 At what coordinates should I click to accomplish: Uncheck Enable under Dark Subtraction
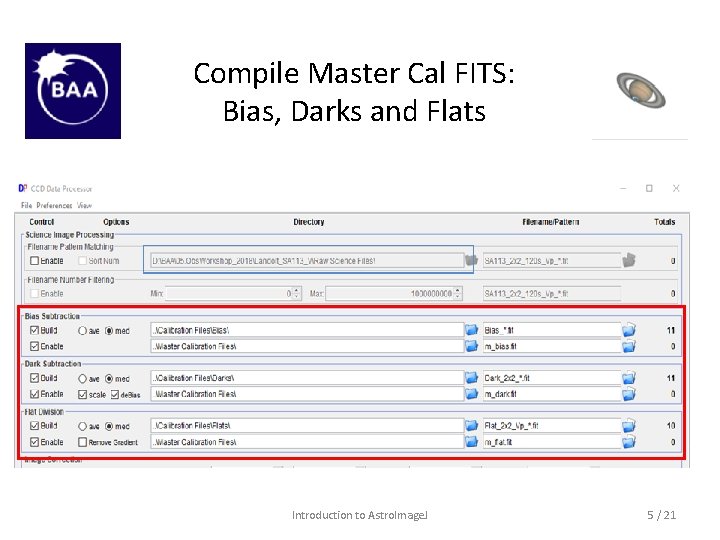click(x=34, y=394)
